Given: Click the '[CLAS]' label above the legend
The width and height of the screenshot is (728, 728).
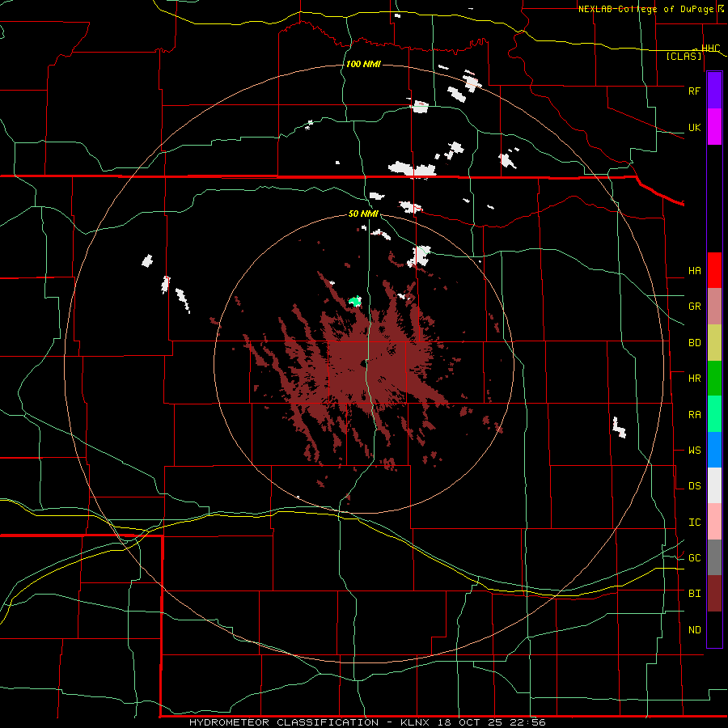Looking at the screenshot, I should pyautogui.click(x=684, y=57).
